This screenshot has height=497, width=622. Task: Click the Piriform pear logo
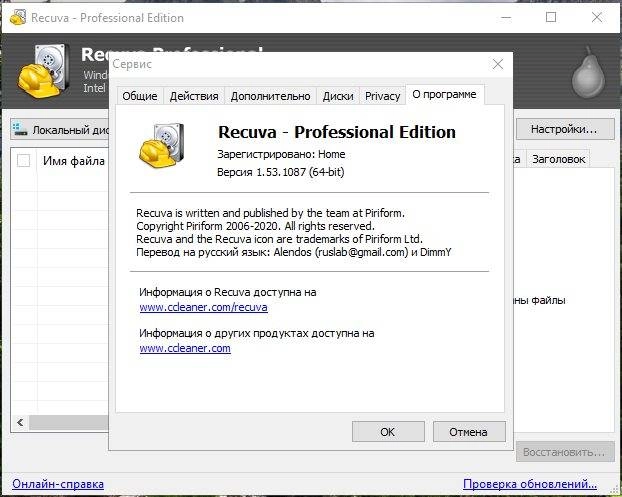click(x=588, y=72)
